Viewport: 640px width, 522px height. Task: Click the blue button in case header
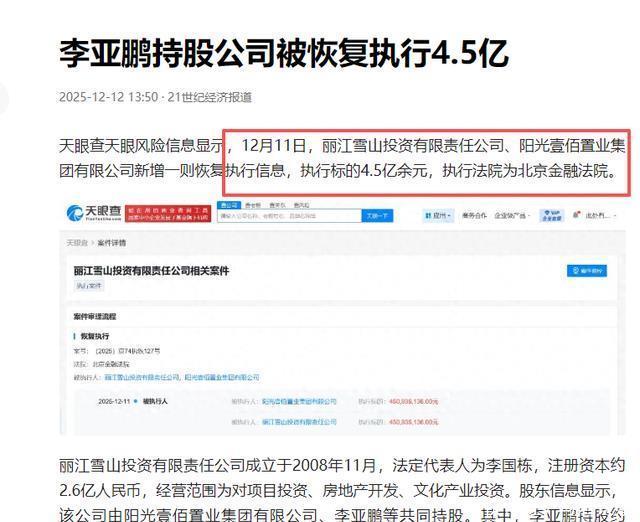click(587, 270)
